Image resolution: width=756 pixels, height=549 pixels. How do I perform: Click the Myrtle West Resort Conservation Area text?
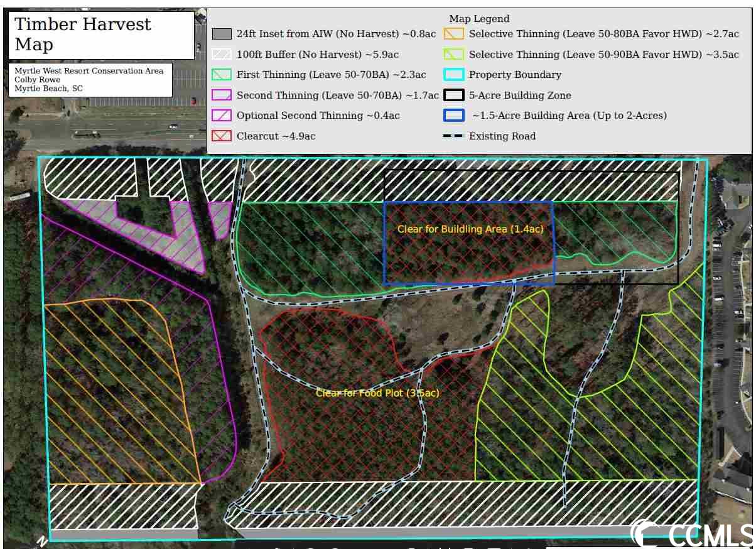89,71
